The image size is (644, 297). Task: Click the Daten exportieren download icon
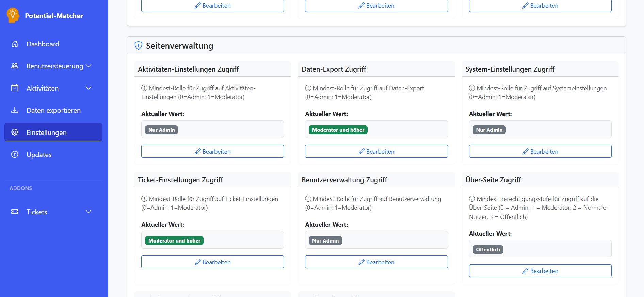(x=15, y=110)
